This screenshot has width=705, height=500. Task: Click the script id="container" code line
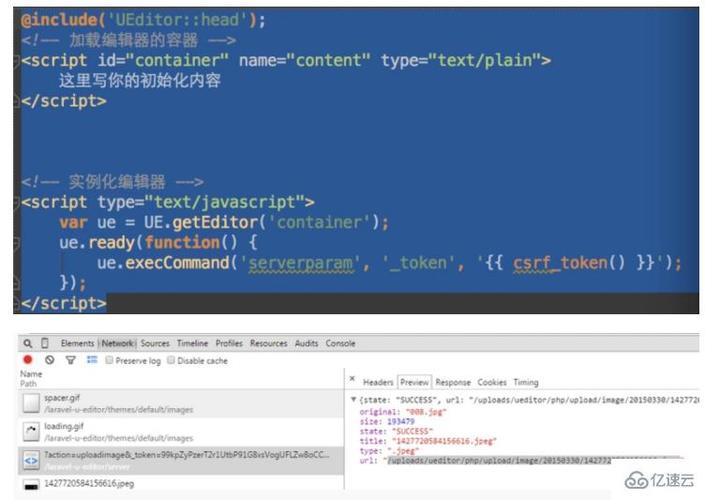click(286, 61)
